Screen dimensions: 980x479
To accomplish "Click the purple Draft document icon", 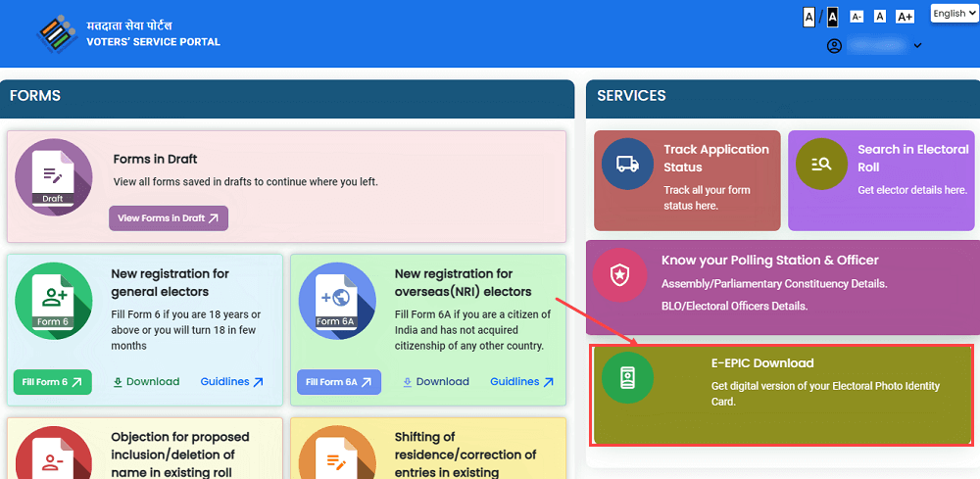I will point(54,177).
